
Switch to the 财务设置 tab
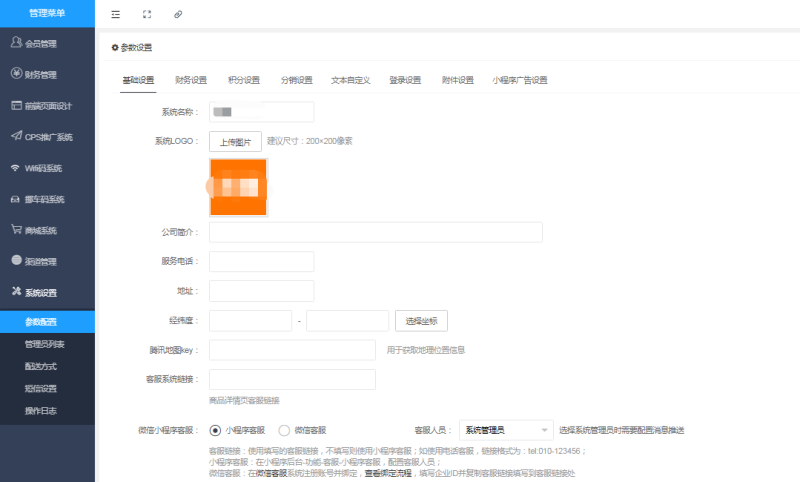pos(190,80)
